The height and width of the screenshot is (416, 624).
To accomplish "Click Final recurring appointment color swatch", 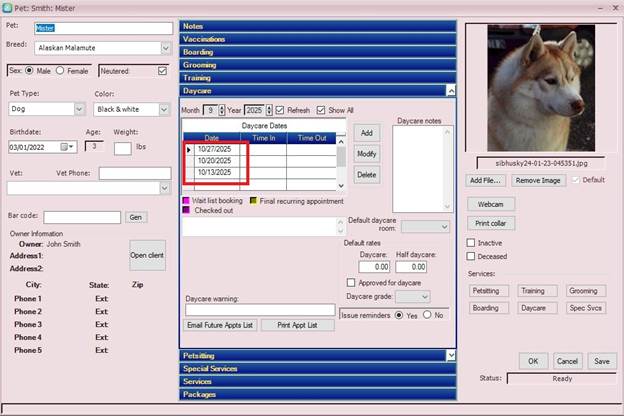I will pyautogui.click(x=253, y=200).
